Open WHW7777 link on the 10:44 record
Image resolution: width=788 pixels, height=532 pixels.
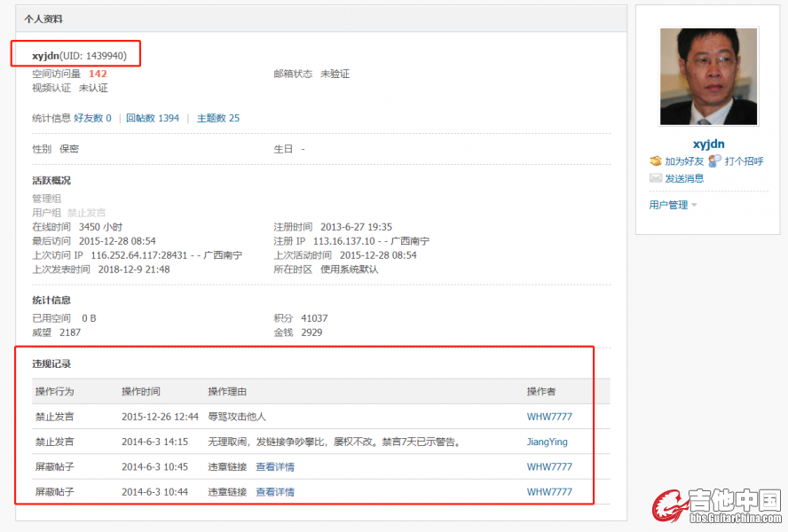[x=549, y=492]
